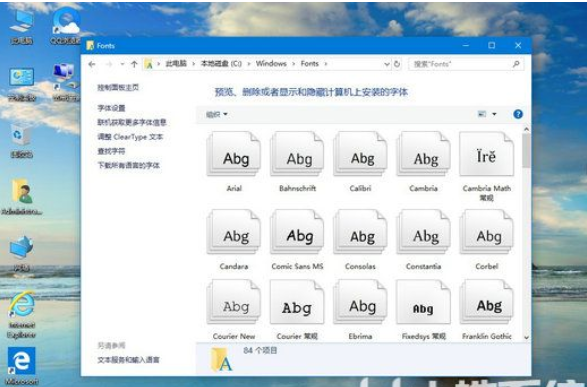Viewport: 587px width, 387px height.
Task: Open the Corbel font icon
Action: pos(487,232)
